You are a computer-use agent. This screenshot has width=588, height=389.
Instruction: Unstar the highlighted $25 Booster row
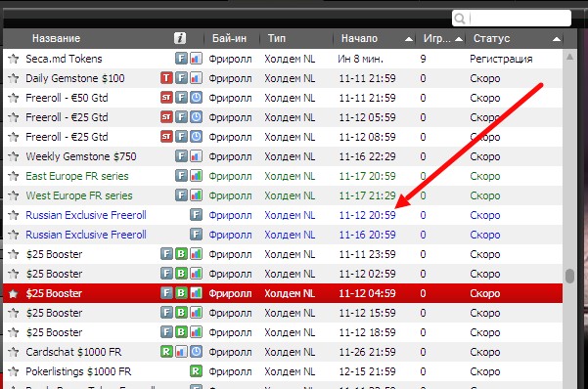[x=14, y=293]
